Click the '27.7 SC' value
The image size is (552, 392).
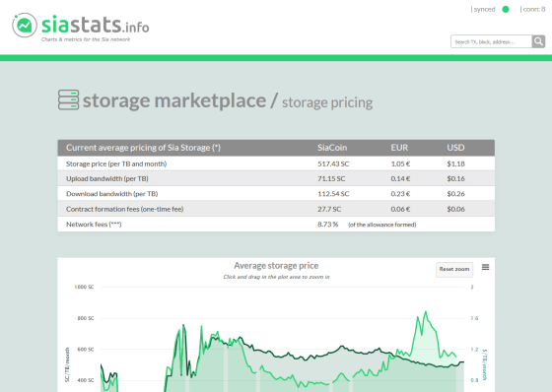[329, 209]
